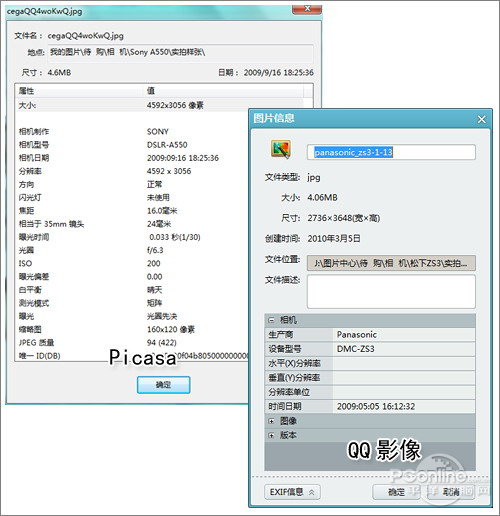Select the 相机型号 DSLR-A550 value
The image size is (500, 516).
point(167,145)
